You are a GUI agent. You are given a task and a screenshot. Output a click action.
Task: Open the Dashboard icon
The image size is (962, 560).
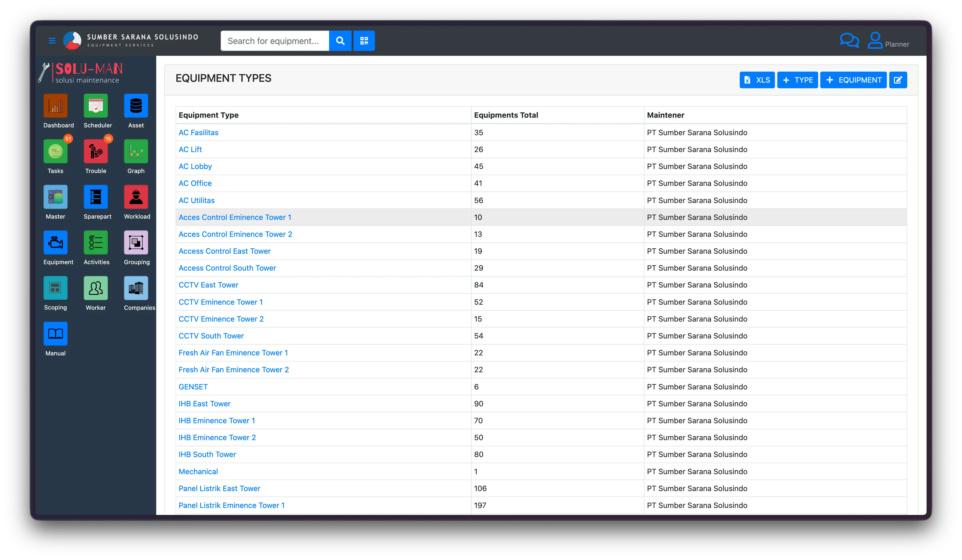coord(56,106)
